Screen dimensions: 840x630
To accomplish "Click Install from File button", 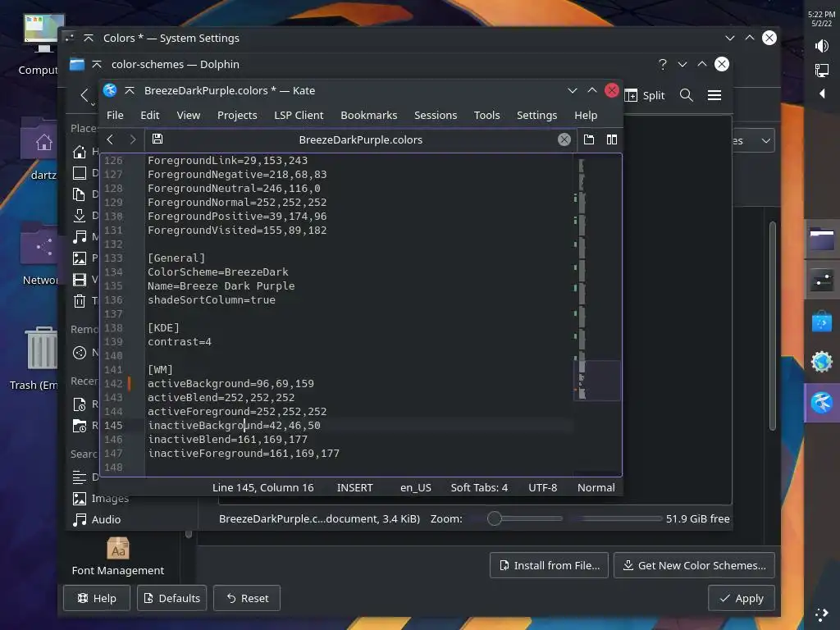I will pos(549,566).
